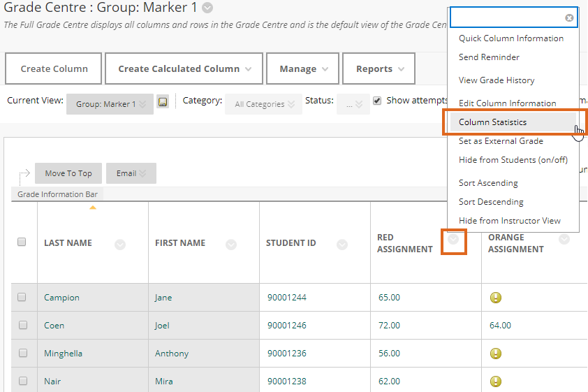Choose Sort Descending

491,202
